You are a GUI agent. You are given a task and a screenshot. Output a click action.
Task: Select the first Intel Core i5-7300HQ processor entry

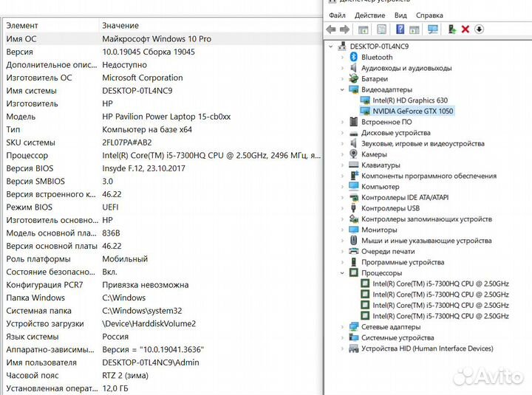click(x=440, y=284)
